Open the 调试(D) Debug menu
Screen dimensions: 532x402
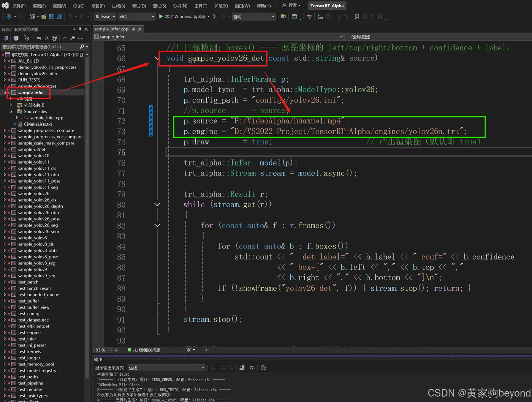pyautogui.click(x=139, y=6)
